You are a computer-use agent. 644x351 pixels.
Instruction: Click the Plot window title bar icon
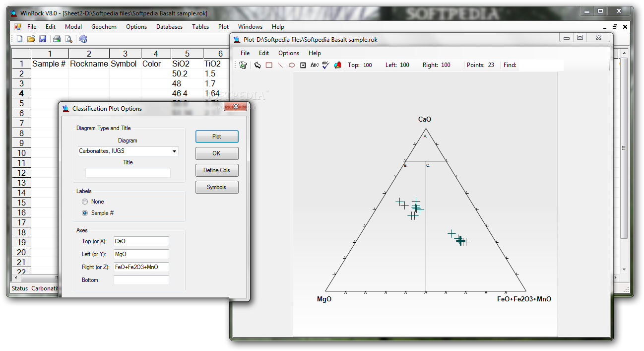click(x=237, y=40)
